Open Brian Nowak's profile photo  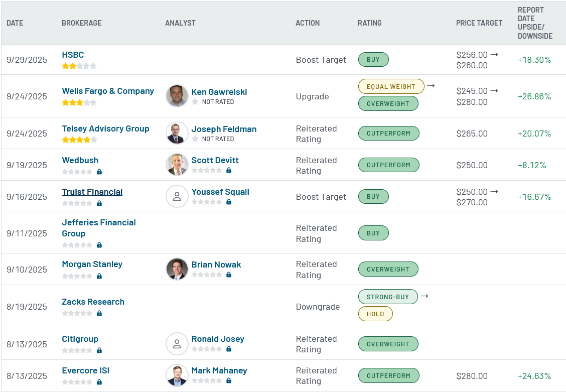pyautogui.click(x=177, y=269)
